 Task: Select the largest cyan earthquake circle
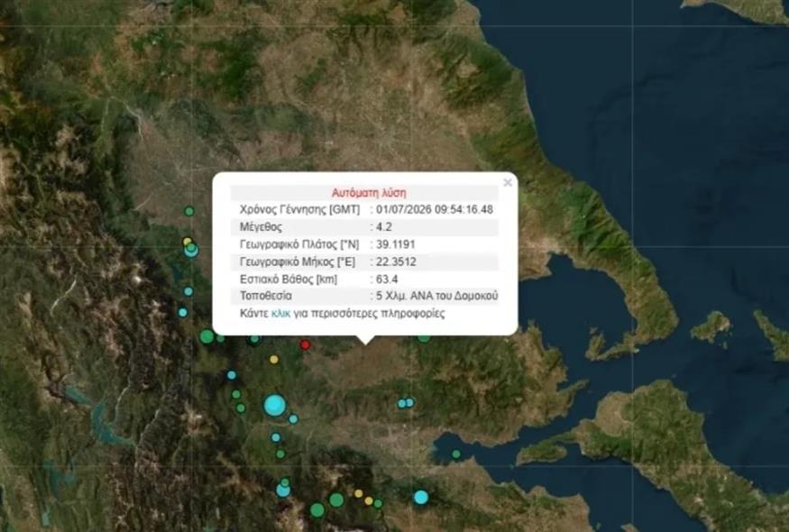(x=275, y=405)
